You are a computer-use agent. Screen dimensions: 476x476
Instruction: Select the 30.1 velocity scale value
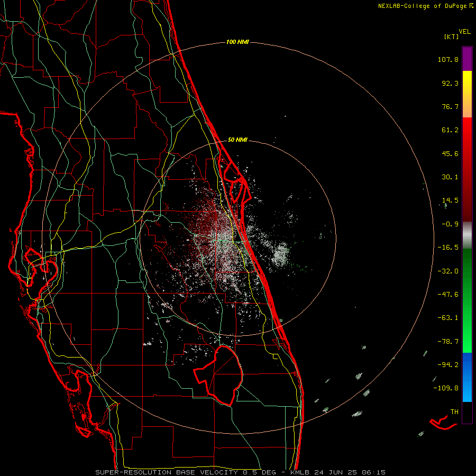[450, 177]
